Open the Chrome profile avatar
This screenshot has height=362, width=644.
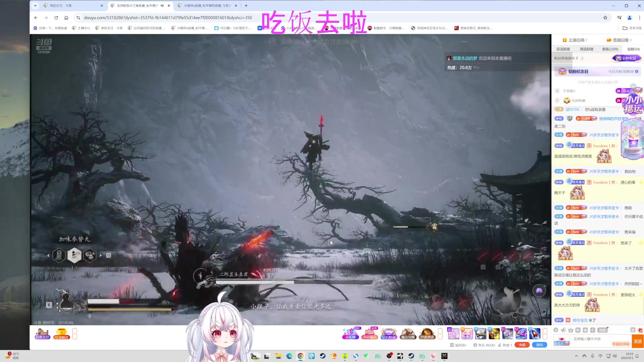630,18
